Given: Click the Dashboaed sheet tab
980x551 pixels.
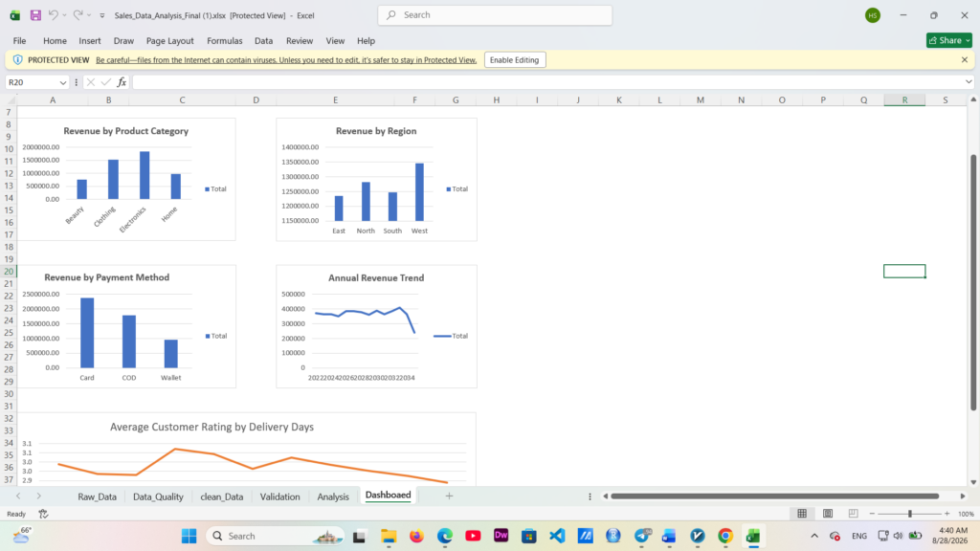Looking at the screenshot, I should click(389, 496).
